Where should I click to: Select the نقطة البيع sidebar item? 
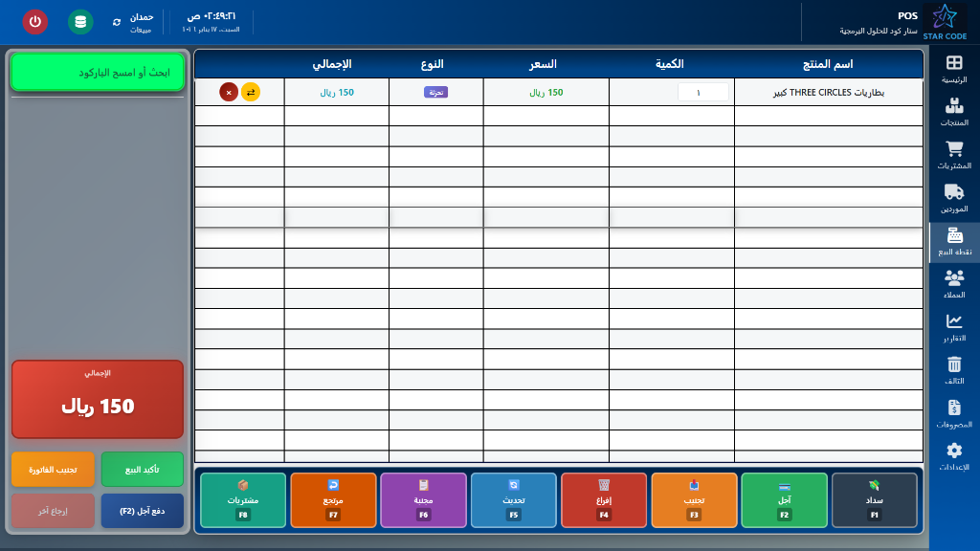(x=954, y=239)
